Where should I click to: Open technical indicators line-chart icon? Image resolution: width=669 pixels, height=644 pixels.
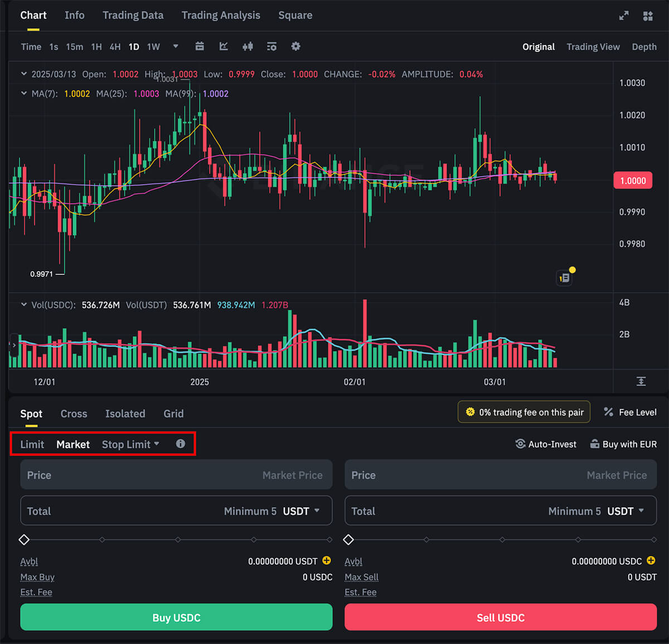click(x=224, y=47)
